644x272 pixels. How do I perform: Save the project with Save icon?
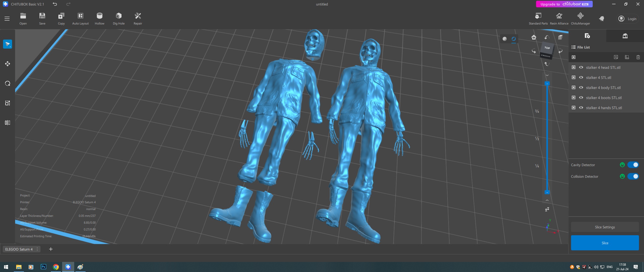coord(42,19)
